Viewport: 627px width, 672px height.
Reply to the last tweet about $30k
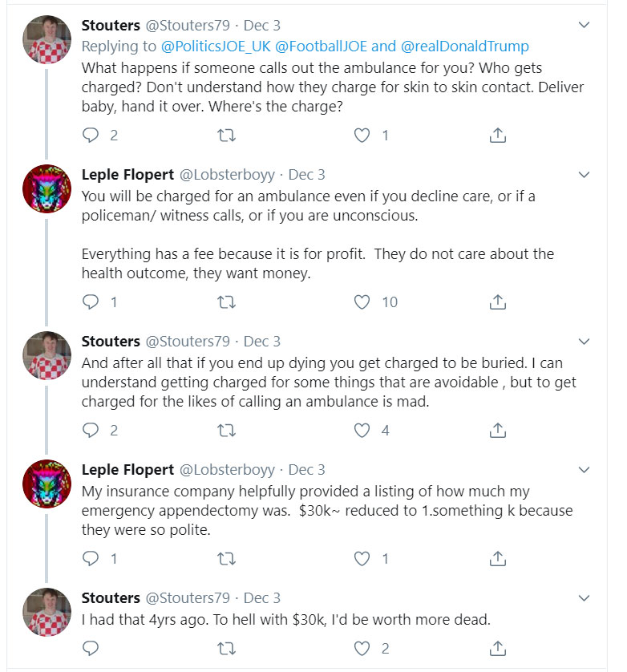click(x=91, y=648)
